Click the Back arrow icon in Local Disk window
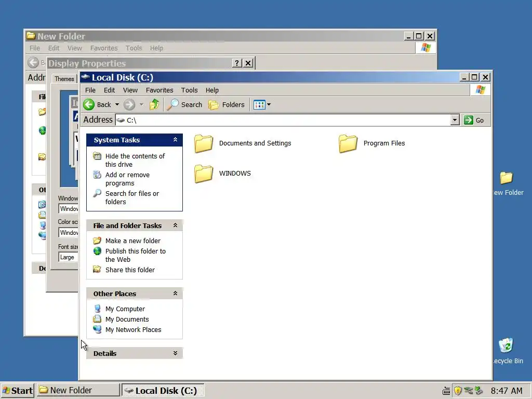 point(89,104)
